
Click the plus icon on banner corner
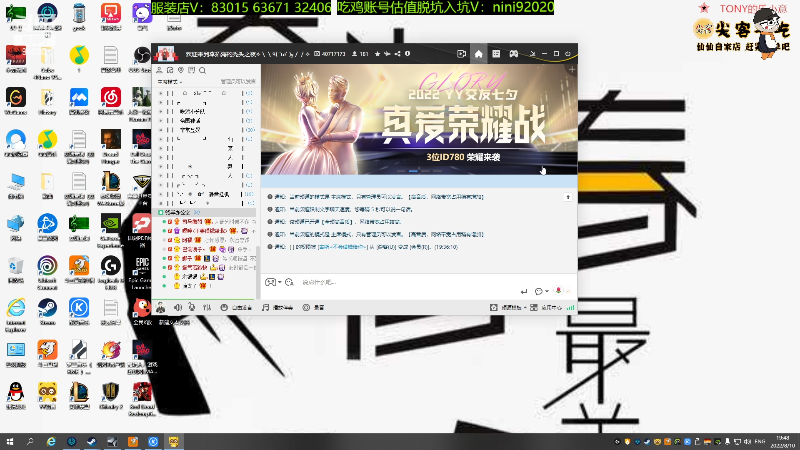572,69
